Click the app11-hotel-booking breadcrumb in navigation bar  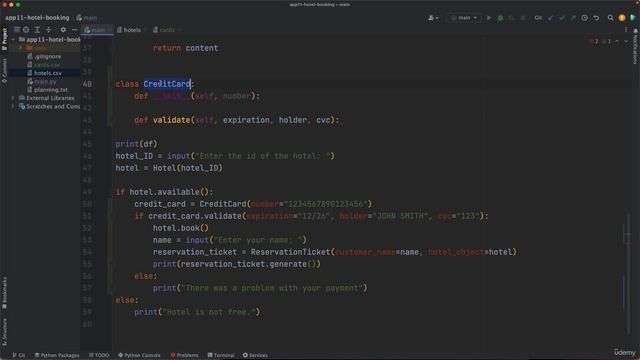(x=37, y=18)
